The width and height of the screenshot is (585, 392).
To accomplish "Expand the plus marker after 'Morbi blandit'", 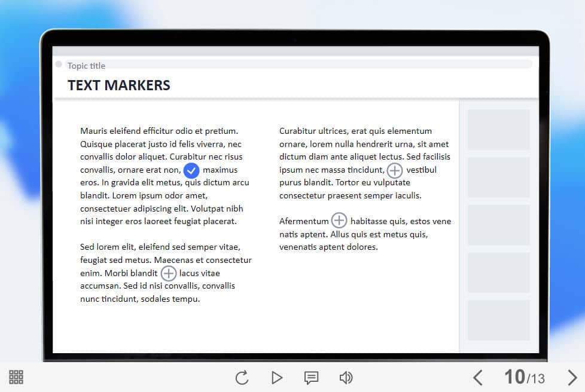I will (169, 274).
